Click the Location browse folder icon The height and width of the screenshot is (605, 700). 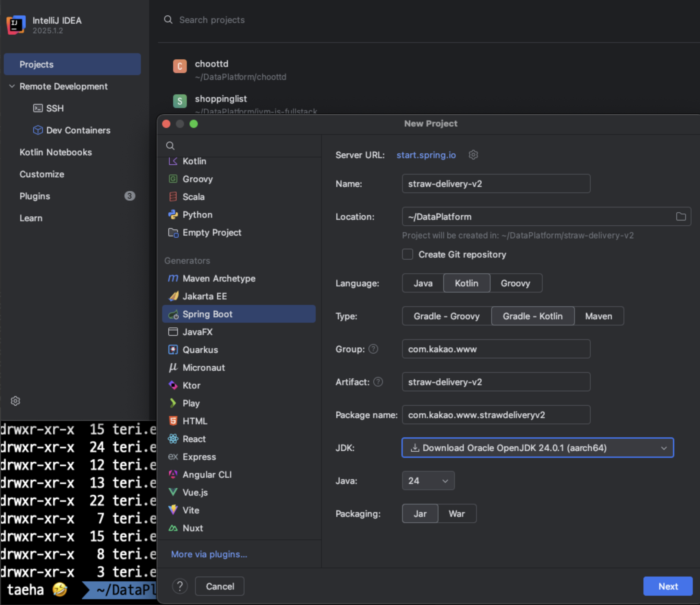(680, 216)
